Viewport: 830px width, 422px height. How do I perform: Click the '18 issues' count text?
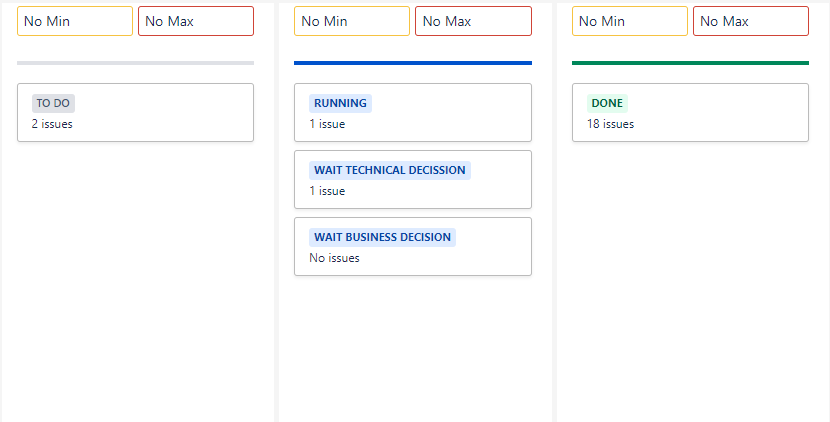click(610, 124)
